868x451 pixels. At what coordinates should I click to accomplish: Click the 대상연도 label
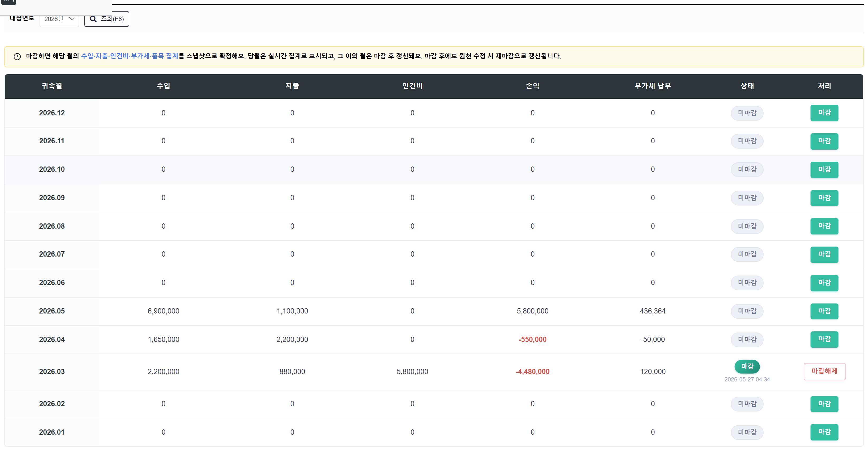[22, 18]
